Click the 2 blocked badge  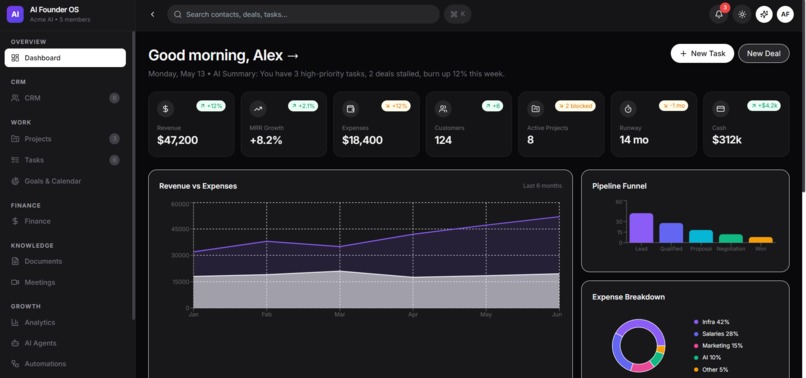(575, 106)
